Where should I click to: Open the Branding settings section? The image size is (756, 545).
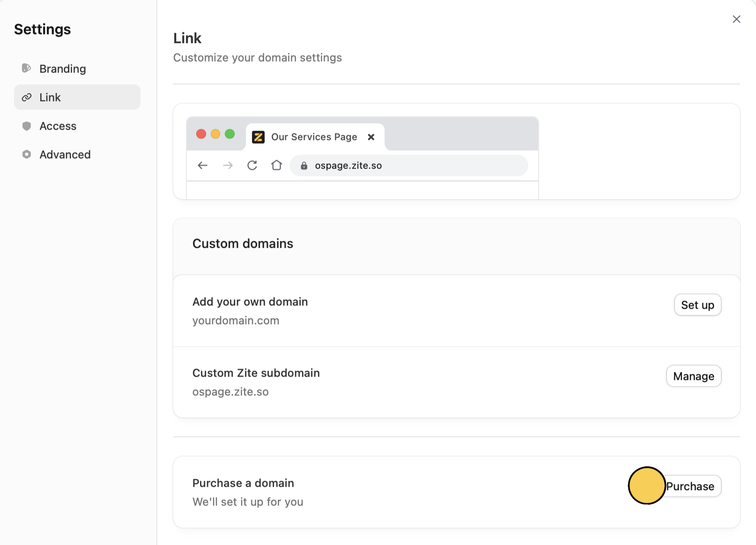tap(63, 69)
